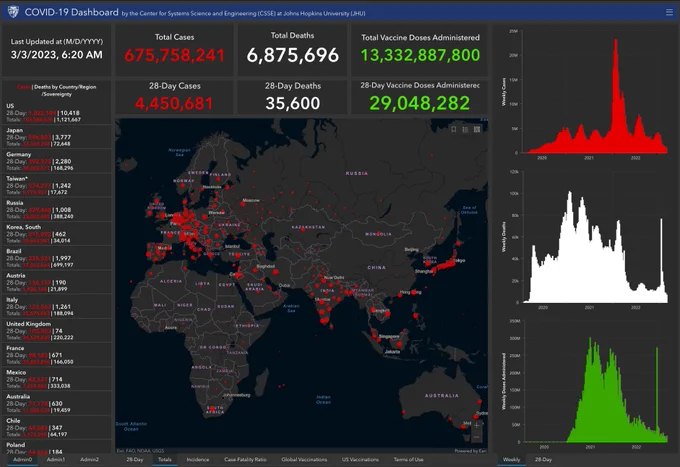
Task: Click the Total Cases value 675,758,241
Action: coord(174,55)
